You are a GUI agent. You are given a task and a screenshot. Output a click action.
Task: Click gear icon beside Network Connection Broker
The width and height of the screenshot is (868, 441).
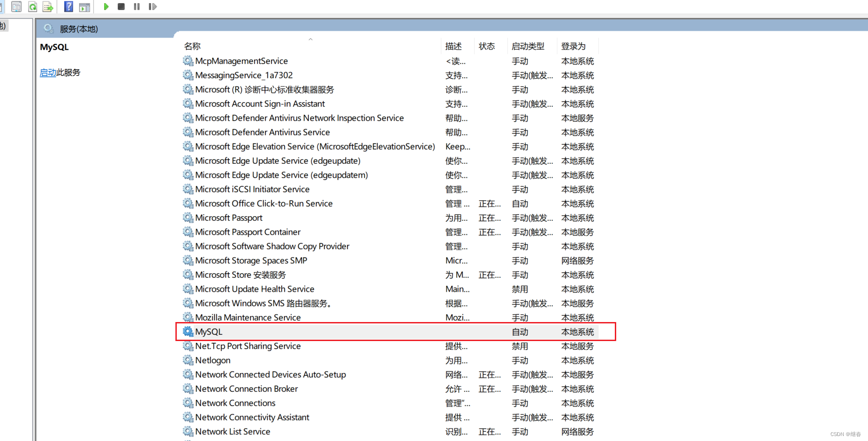pyautogui.click(x=188, y=389)
